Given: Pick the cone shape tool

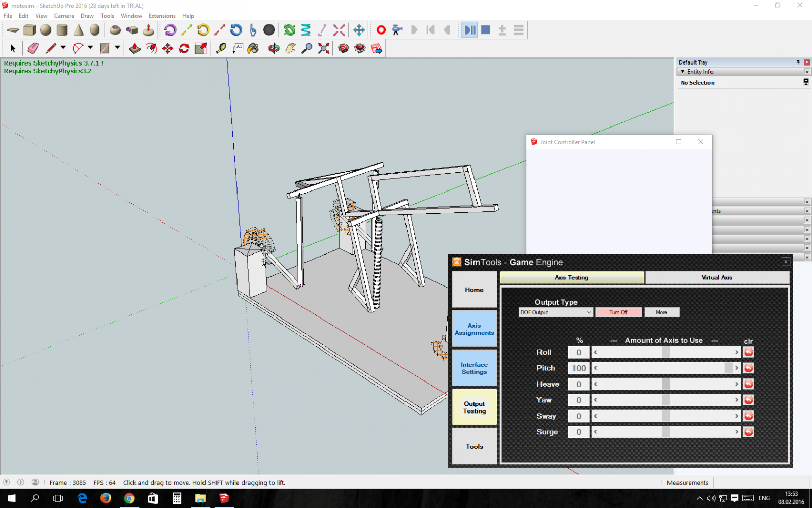Looking at the screenshot, I should 79,30.
